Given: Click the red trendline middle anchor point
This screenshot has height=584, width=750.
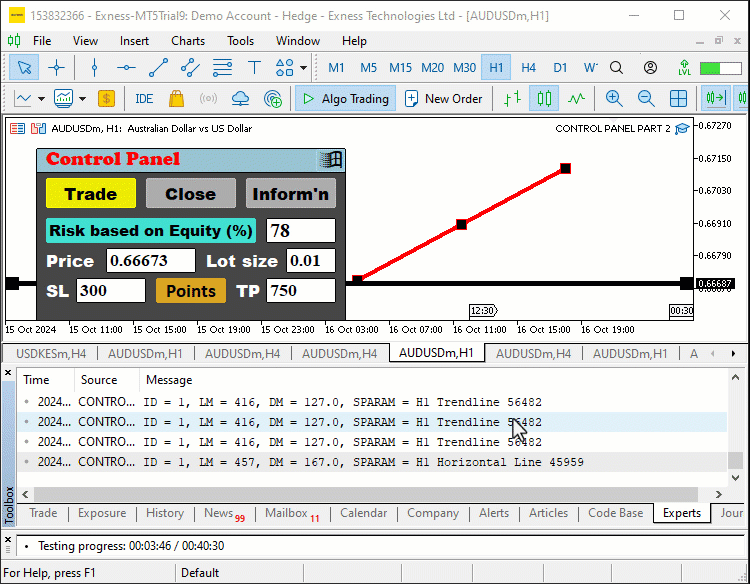Looking at the screenshot, I should (461, 224).
